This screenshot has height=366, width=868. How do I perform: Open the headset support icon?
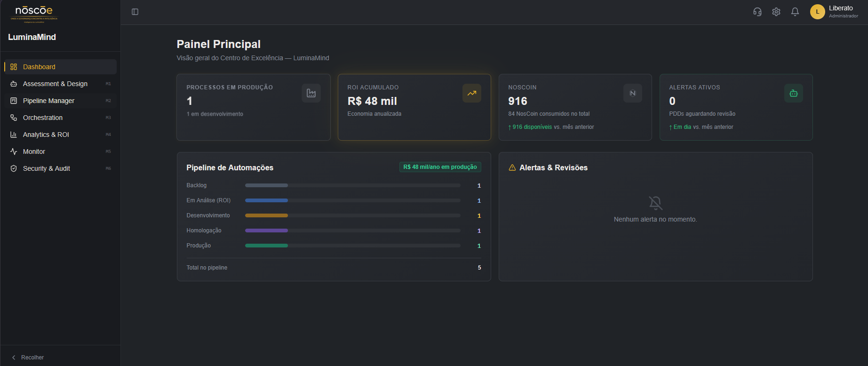tap(757, 12)
